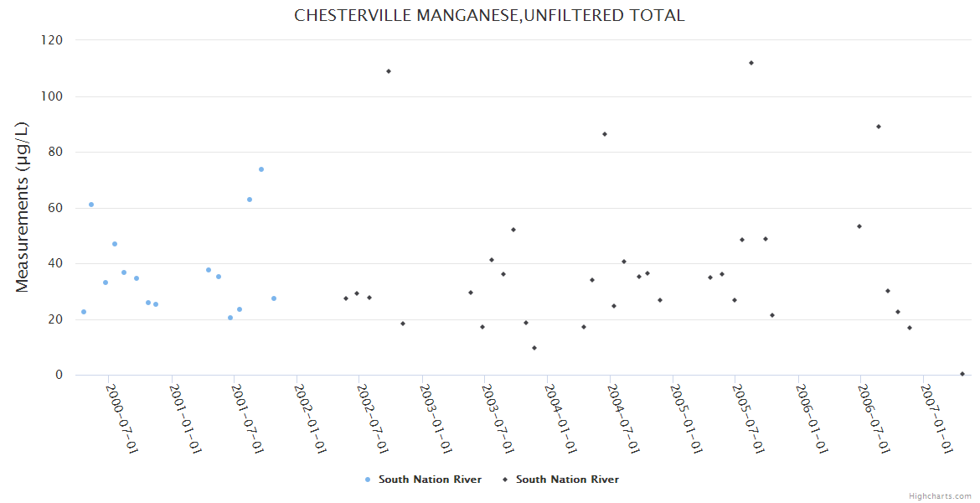
Task: Open the Highcharts.com credits link
Action: click(x=940, y=496)
